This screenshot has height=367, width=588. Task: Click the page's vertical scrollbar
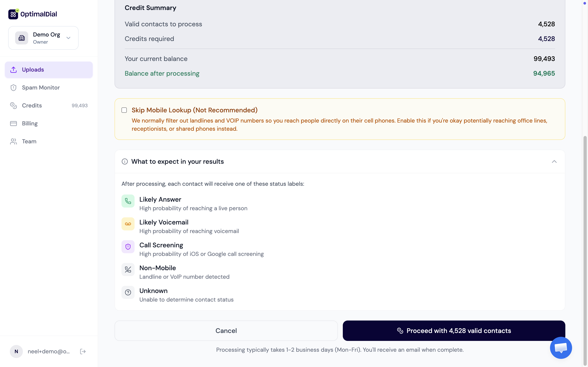tap(585, 250)
